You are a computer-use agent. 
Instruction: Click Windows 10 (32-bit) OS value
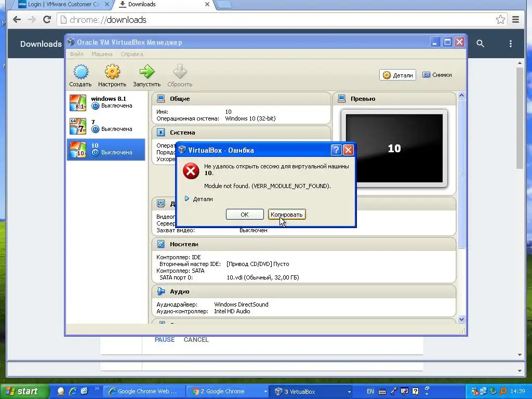250,118
